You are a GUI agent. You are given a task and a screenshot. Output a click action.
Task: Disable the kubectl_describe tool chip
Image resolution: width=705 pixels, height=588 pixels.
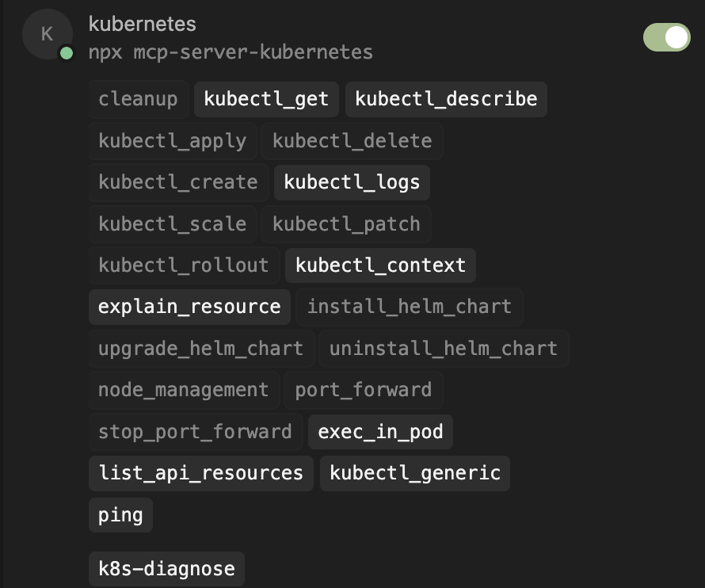446,99
